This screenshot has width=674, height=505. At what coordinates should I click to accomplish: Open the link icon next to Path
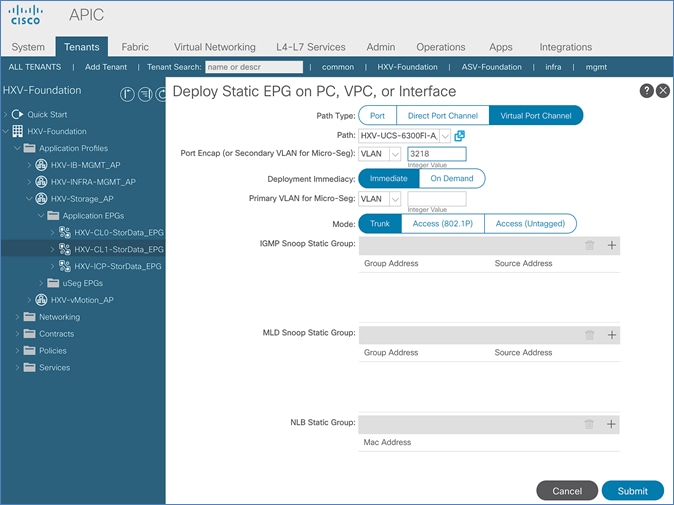pyautogui.click(x=460, y=136)
